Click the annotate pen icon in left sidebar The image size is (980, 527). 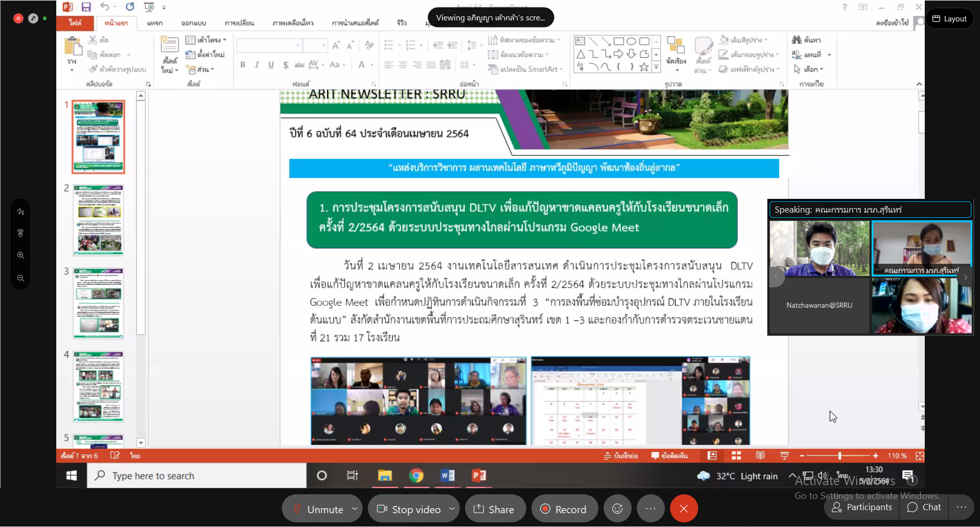20,212
